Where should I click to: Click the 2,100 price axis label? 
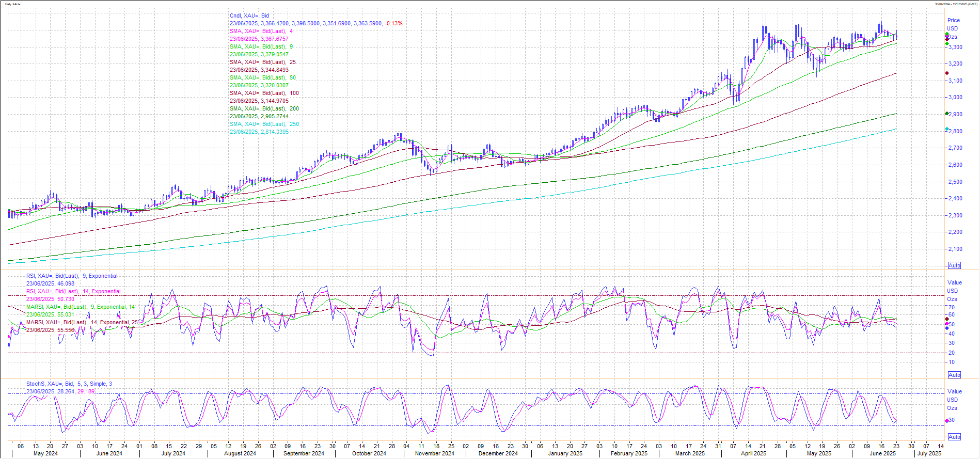[x=955, y=249]
